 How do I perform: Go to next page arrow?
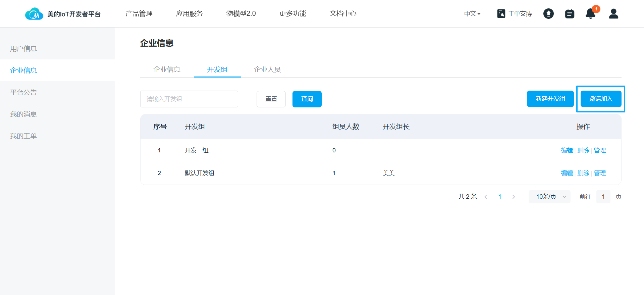[514, 197]
